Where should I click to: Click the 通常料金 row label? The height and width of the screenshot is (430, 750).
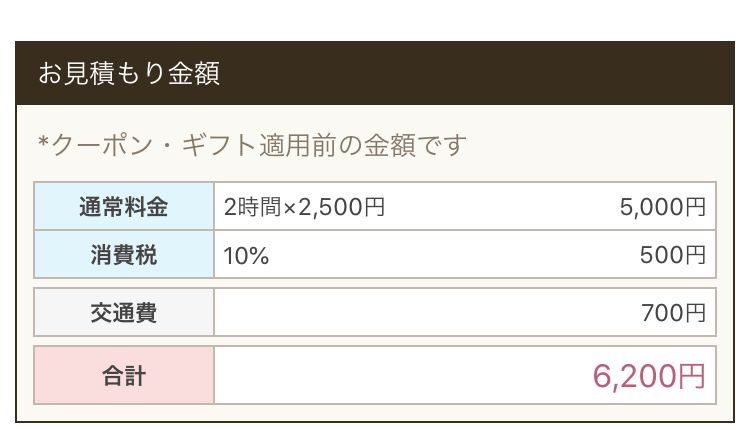(x=124, y=207)
